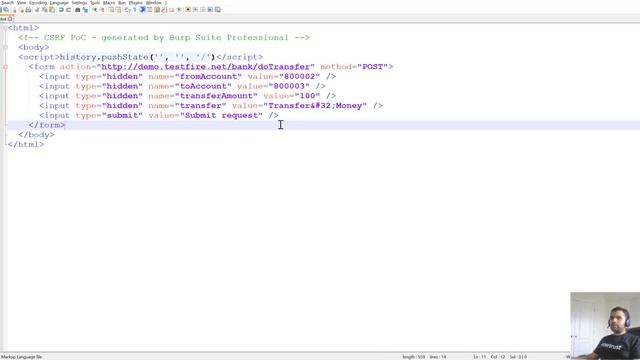Click Run Macro Multiple Times icon
The height and width of the screenshot is (360, 640).
[x=210, y=9]
